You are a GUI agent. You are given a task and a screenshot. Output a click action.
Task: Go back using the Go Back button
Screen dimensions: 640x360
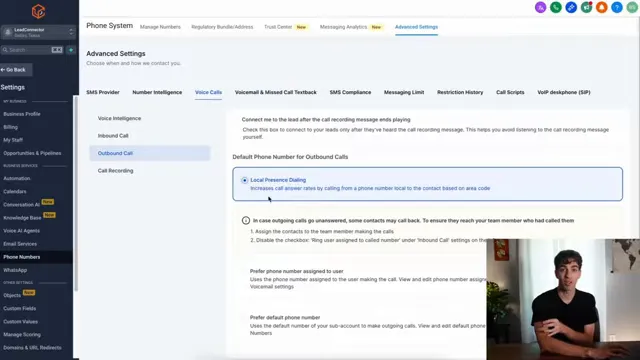coord(16,70)
